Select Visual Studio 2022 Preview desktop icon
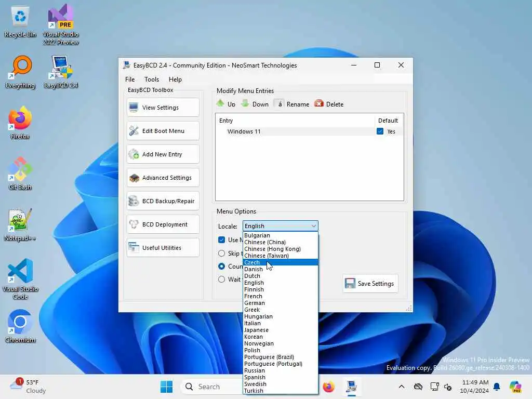This screenshot has height=399, width=532. click(x=61, y=25)
